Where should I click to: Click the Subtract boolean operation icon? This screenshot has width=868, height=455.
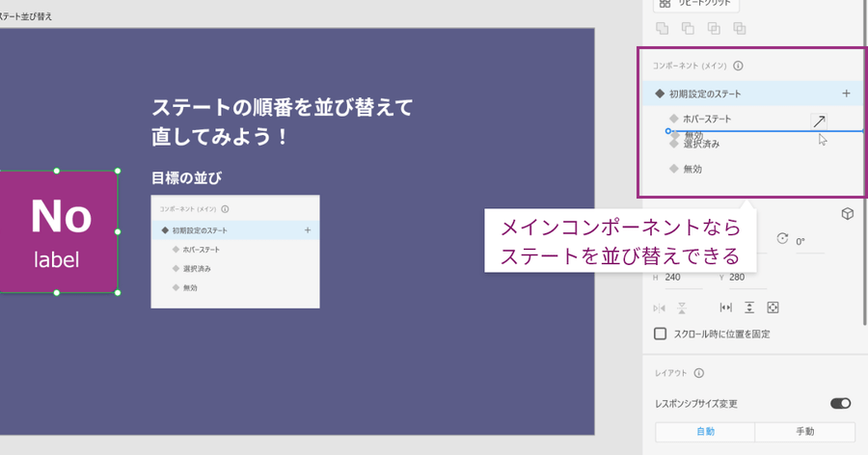pos(688,28)
